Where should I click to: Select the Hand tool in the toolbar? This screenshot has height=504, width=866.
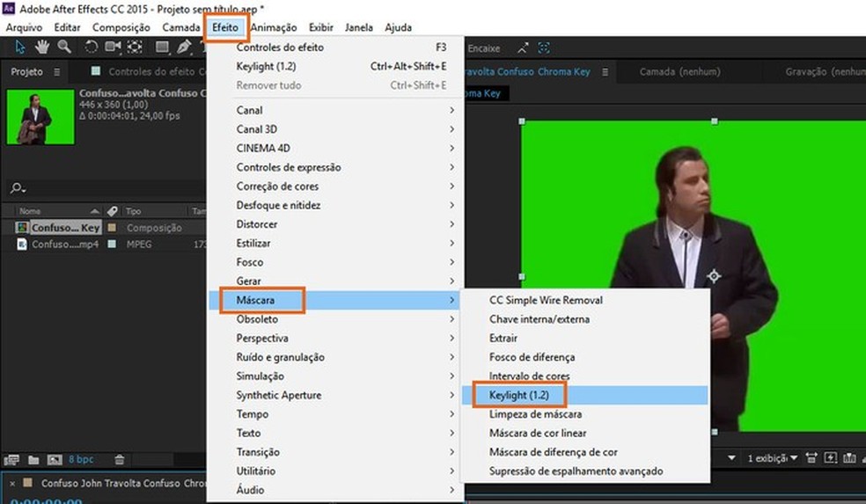coord(42,47)
